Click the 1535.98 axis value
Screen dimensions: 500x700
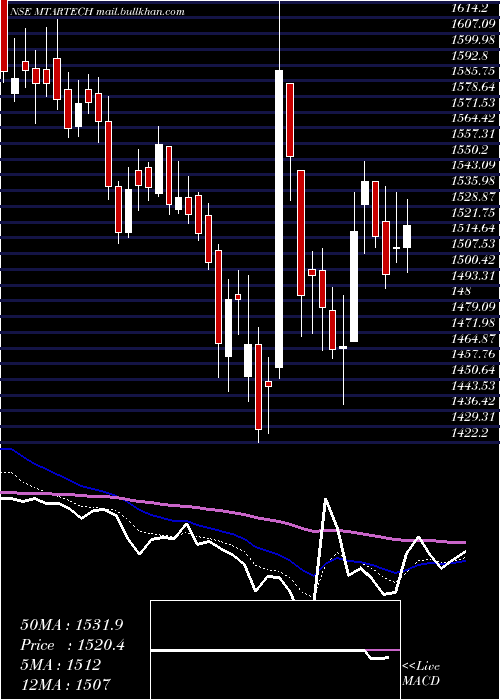click(473, 182)
